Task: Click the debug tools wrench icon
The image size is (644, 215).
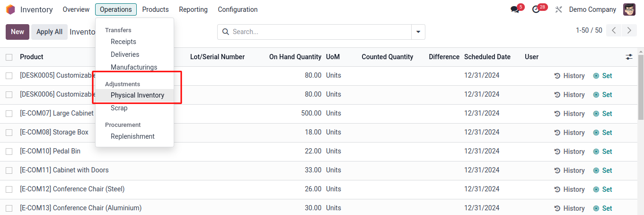Action: click(x=558, y=9)
